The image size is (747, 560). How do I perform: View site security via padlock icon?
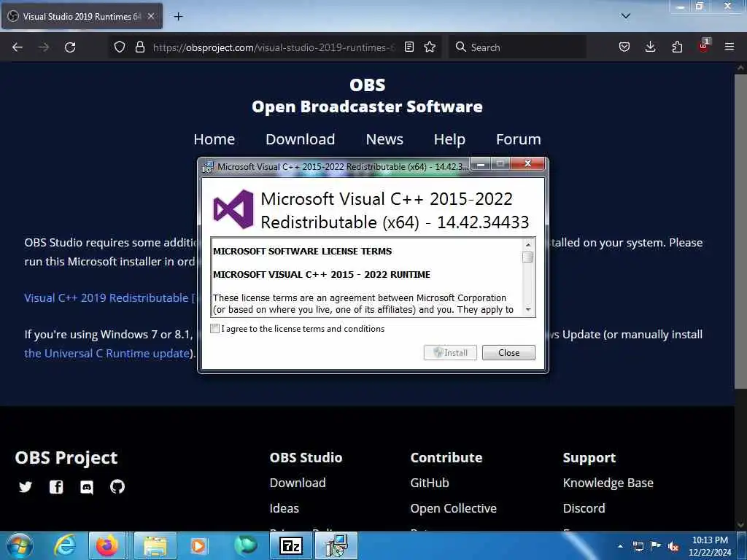(x=139, y=47)
